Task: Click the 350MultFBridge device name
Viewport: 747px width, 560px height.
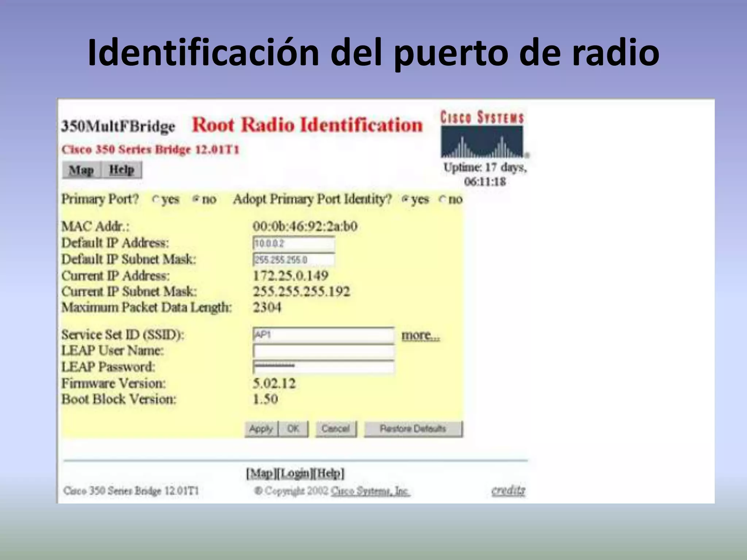Action: click(118, 127)
